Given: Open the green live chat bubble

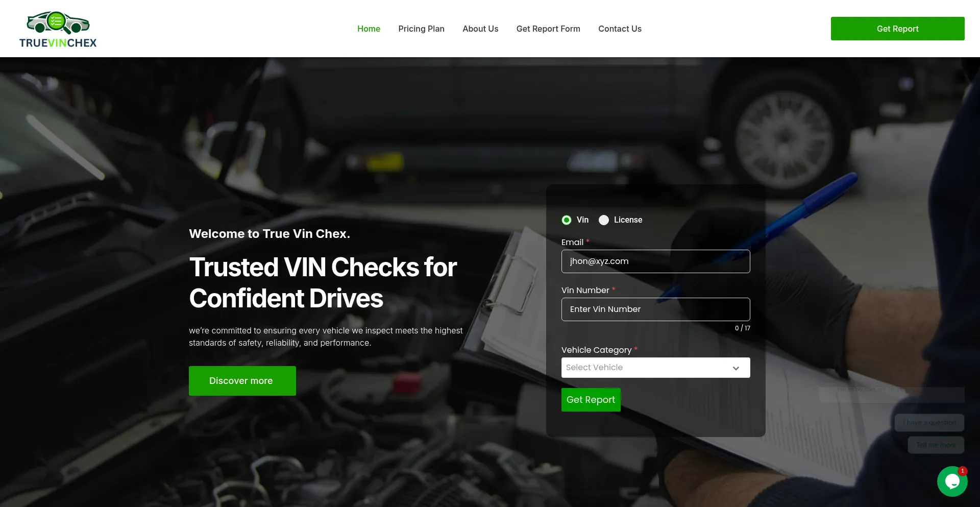Looking at the screenshot, I should pos(951,481).
